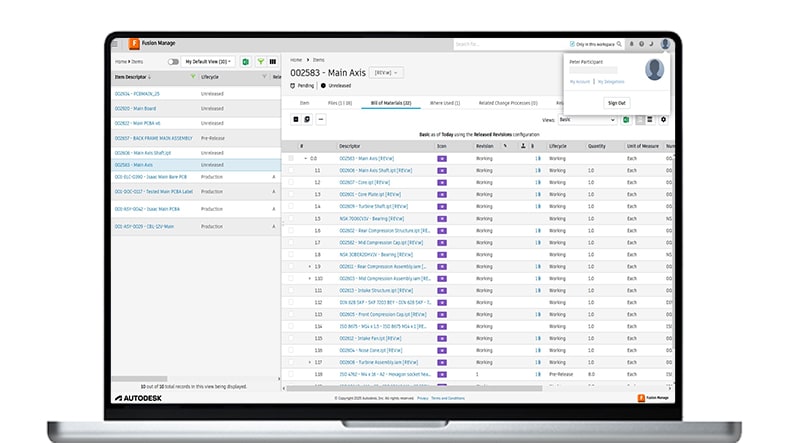Open the hamburger menu beside Fusion Manage

coord(117,44)
